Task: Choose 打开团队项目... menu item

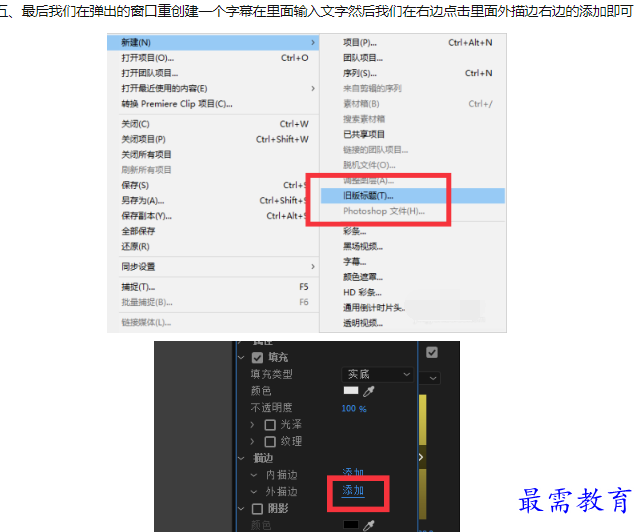Action: [x=213, y=73]
